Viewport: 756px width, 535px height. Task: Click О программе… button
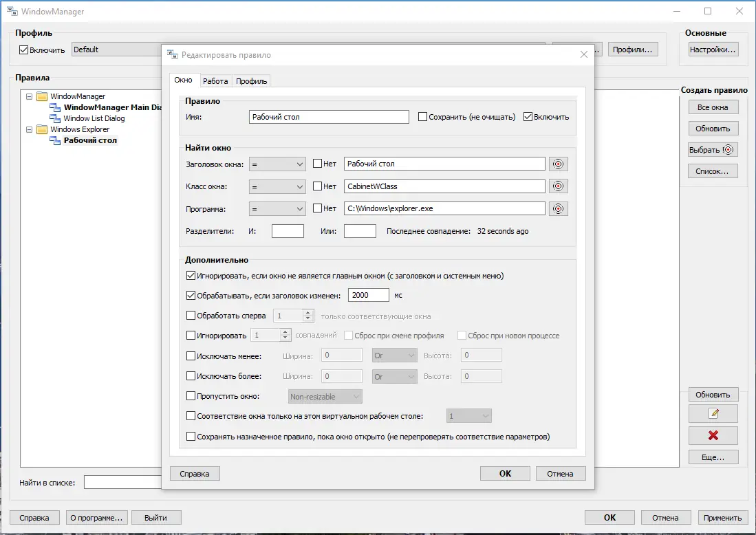97,518
